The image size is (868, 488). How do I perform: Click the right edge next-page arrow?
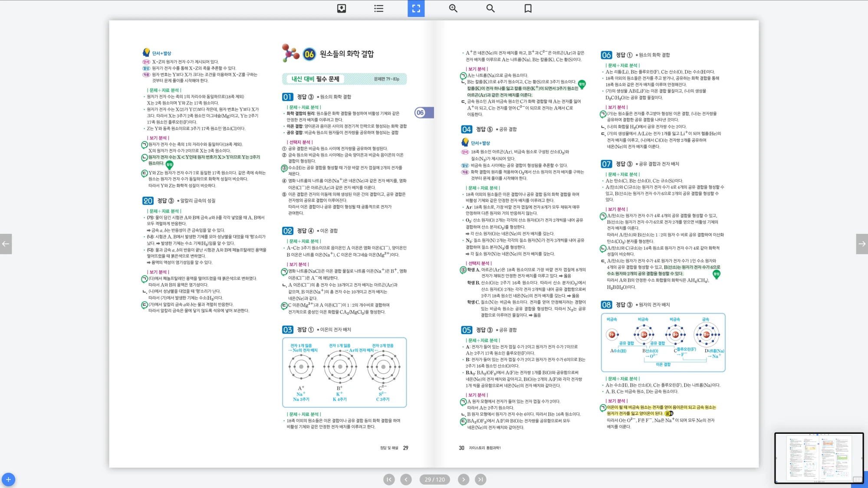[x=862, y=244]
